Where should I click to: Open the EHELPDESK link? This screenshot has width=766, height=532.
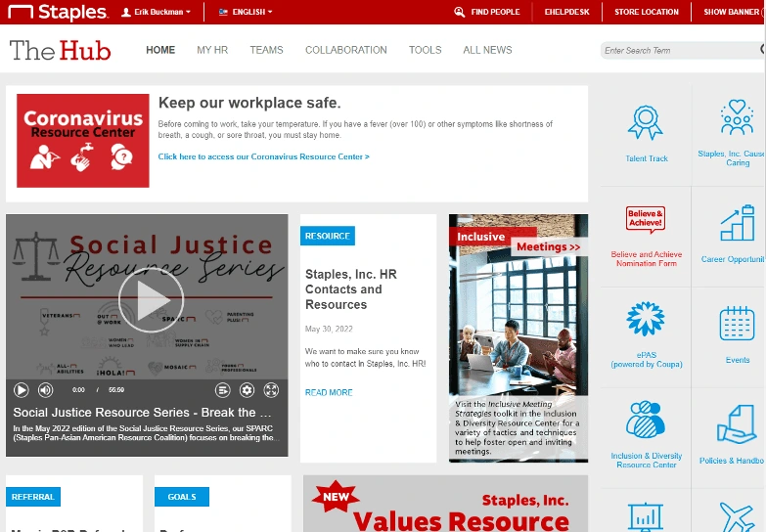pos(566,12)
